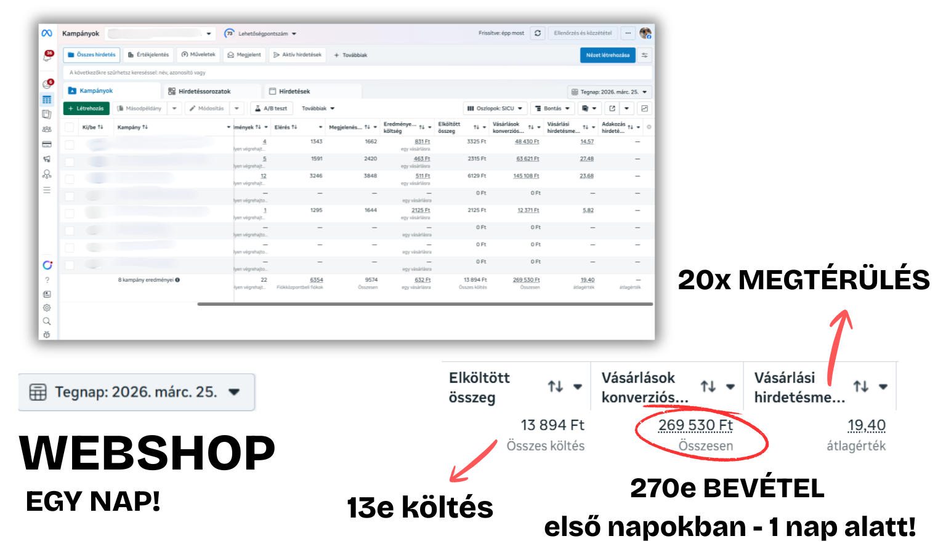This screenshot has height=560, width=946.
Task: Open the megaphone advertising icon in the sidebar
Action: coord(47,159)
